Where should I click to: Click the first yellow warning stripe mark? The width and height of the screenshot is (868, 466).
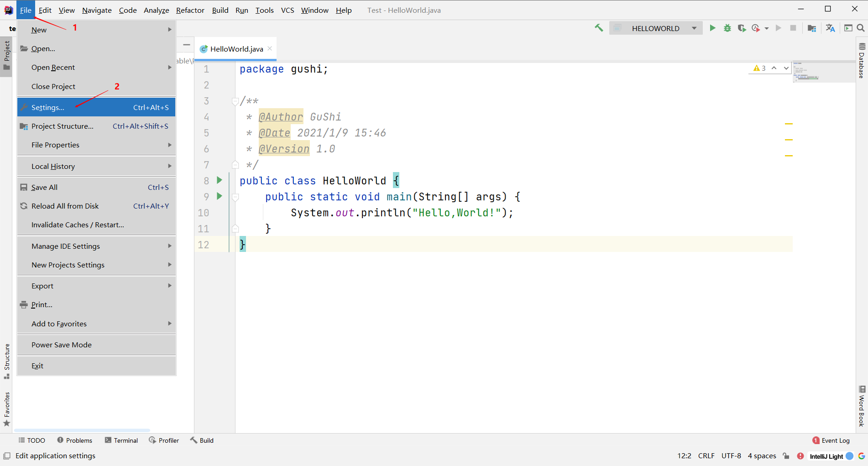[x=789, y=124]
